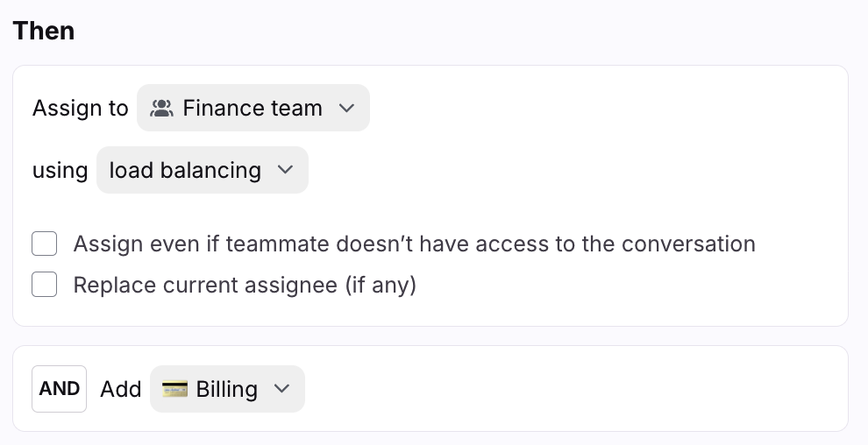Click the 'using' label text

point(60,170)
